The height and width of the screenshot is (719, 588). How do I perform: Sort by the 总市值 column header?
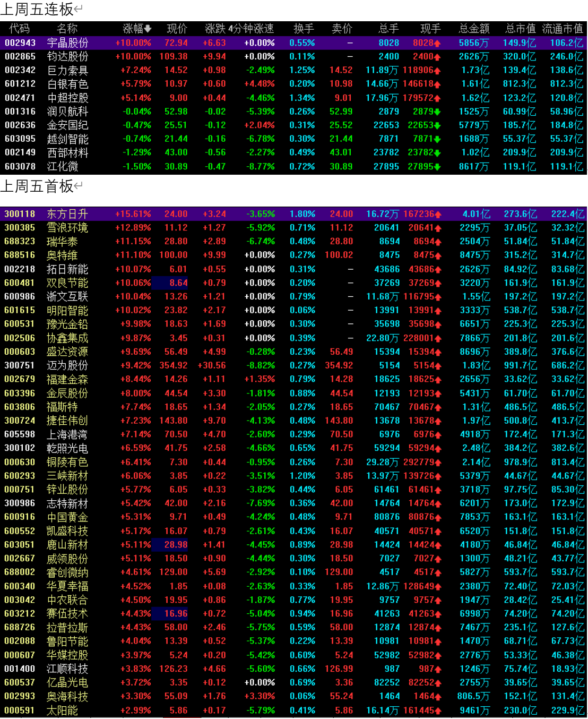(520, 29)
